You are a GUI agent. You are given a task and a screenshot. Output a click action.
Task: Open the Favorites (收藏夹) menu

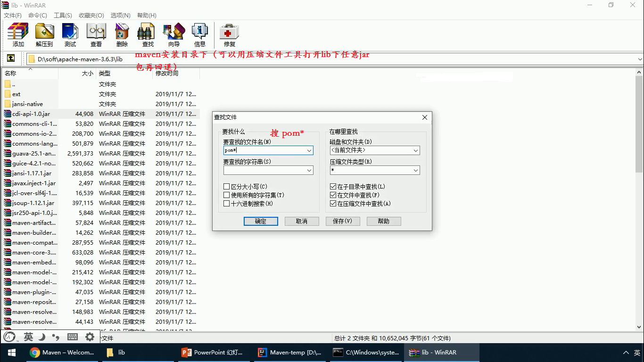91,16
